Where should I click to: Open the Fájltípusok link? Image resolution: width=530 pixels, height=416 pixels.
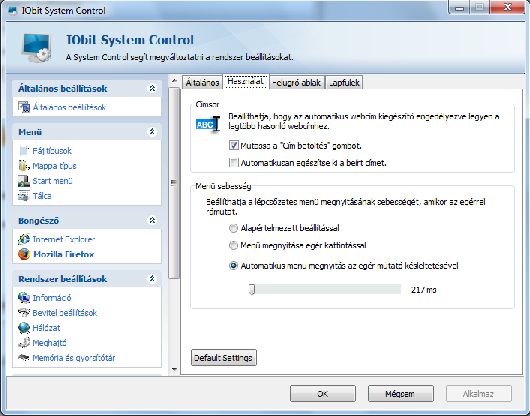point(52,151)
